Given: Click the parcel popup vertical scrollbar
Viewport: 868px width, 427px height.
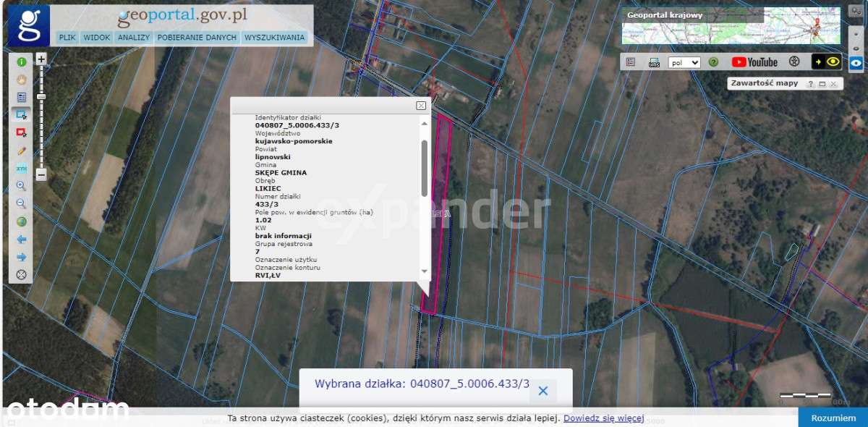Looking at the screenshot, I should tap(425, 168).
